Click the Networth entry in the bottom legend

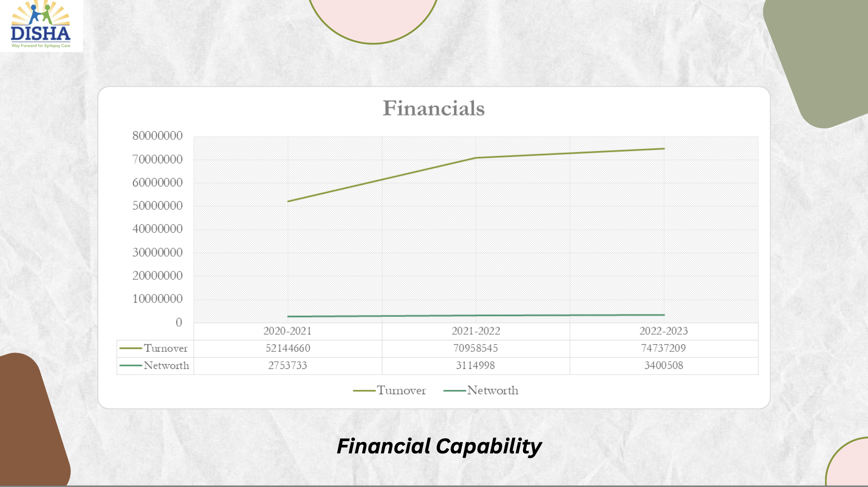[492, 391]
